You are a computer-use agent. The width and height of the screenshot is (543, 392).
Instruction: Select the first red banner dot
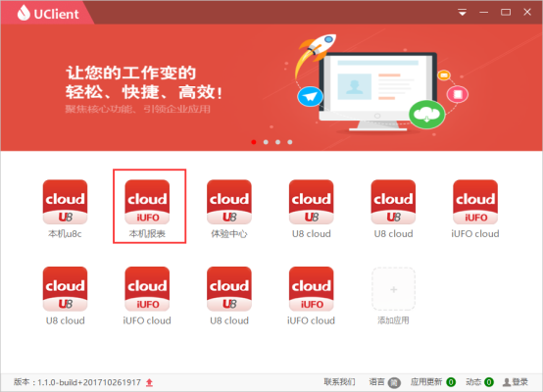254,142
